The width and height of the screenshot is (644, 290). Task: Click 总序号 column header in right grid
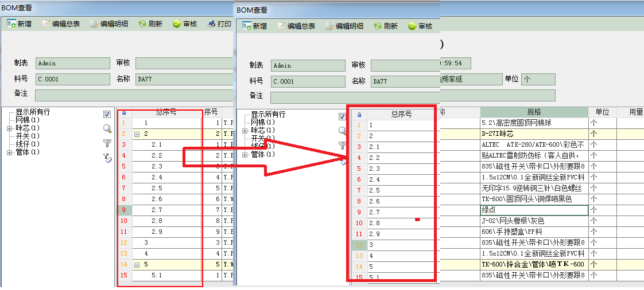[401, 115]
